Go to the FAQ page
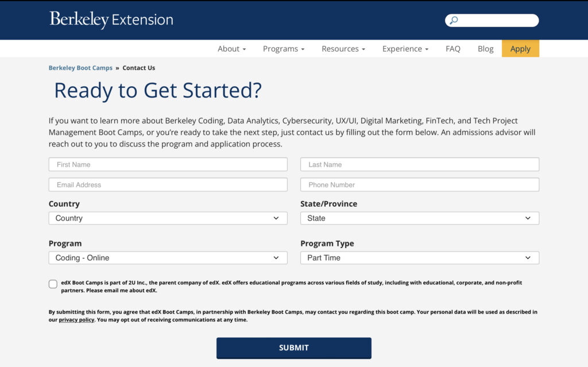This screenshot has width=588, height=367. (x=452, y=49)
